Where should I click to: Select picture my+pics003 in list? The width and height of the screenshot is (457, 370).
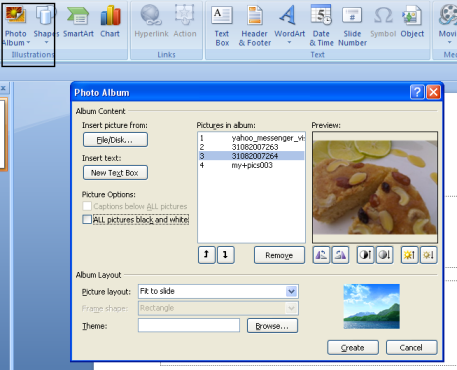coord(251,165)
